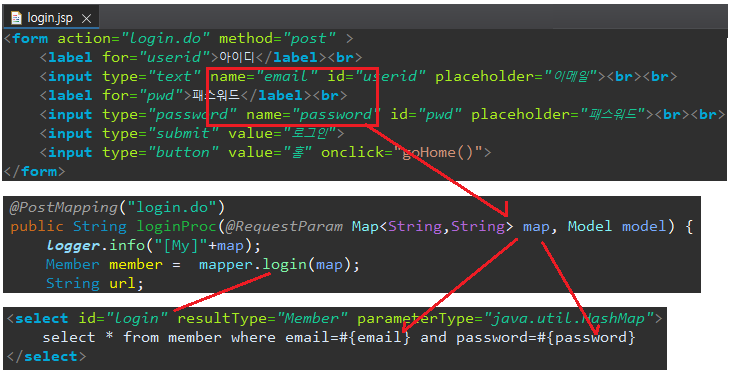Click the onclick="goHome()" attribute
The height and width of the screenshot is (374, 731).
coord(402,152)
